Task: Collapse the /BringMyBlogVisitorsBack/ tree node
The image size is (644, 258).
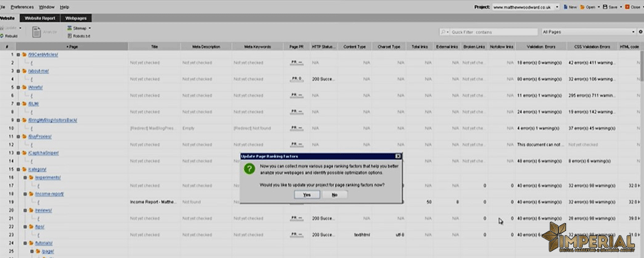Action: click(x=18, y=120)
